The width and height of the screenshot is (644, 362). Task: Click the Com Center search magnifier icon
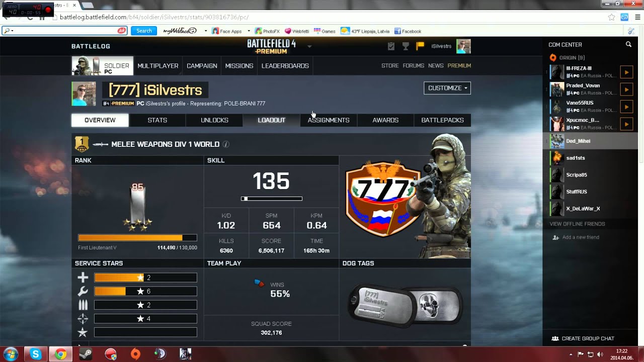(628, 45)
